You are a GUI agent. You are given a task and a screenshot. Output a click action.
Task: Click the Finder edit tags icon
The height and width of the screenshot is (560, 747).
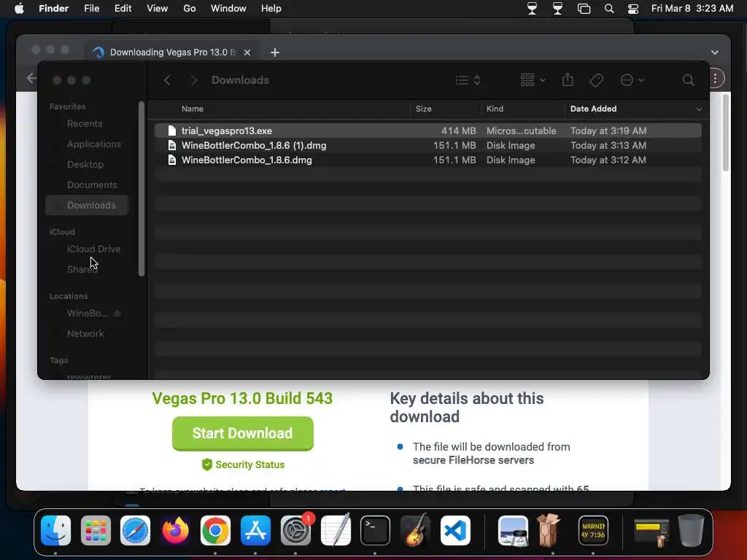596,80
